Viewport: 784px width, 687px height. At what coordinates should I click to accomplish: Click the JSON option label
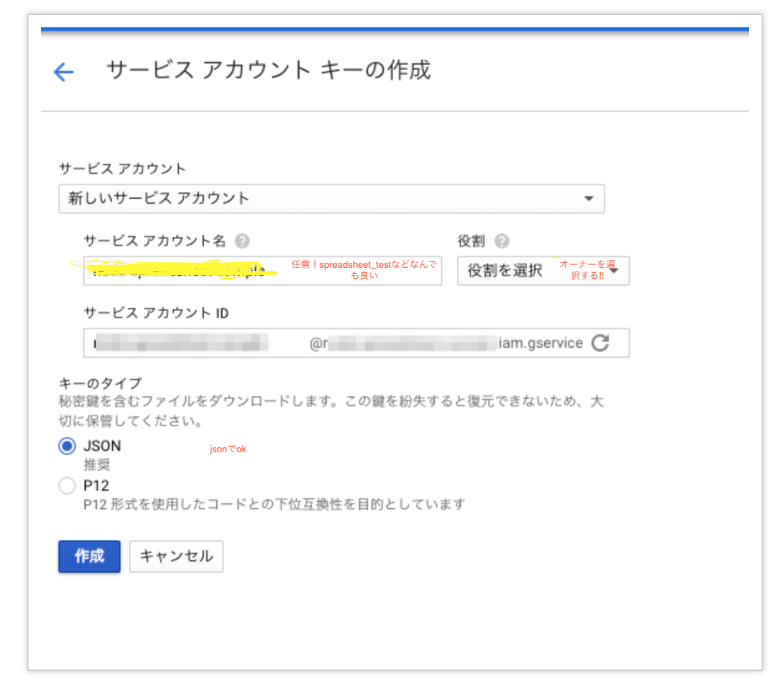[x=103, y=446]
